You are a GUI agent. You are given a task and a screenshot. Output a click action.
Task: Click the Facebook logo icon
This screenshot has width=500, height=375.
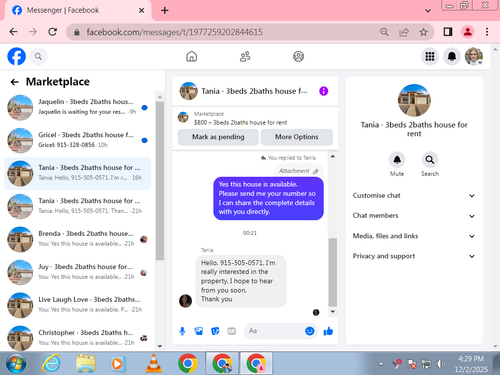(x=16, y=56)
